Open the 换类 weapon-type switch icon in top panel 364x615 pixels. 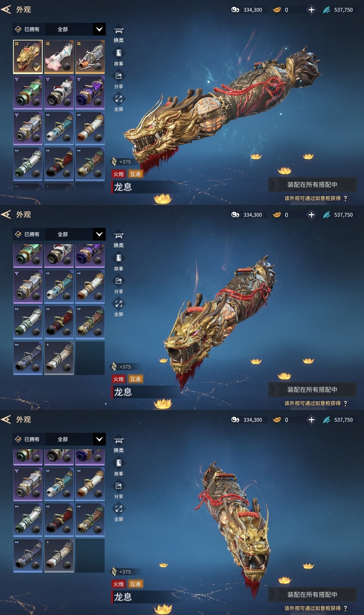pos(119,30)
